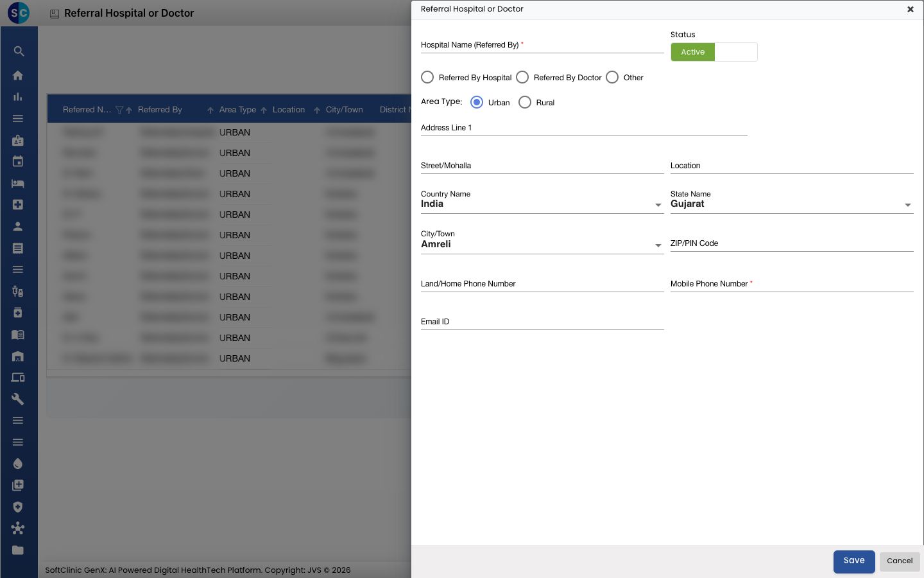Go to the home icon in the sidebar
Screen dimensions: 924x578
click(x=18, y=75)
